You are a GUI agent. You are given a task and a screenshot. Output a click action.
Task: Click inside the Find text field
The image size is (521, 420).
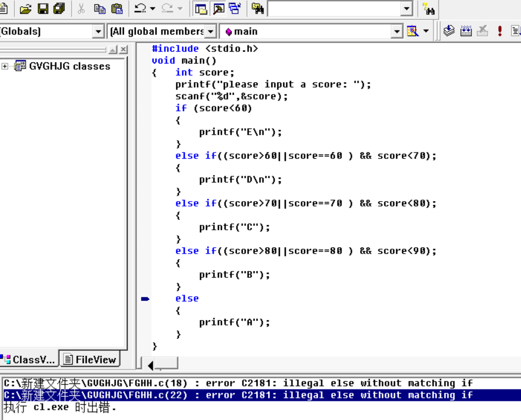[x=334, y=8]
